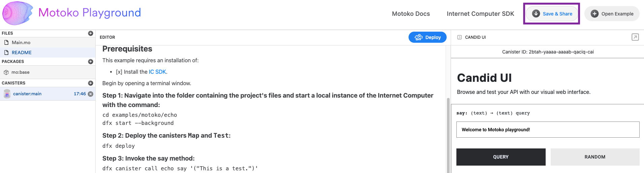Click the mo:base package cube icon
The width and height of the screenshot is (644, 173).
coord(6,72)
